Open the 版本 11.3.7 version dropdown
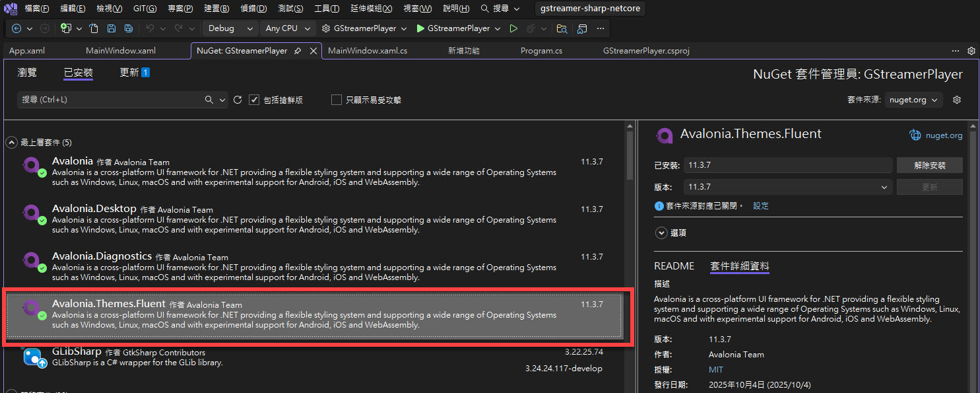Image resolution: width=980 pixels, height=393 pixels. pyautogui.click(x=788, y=187)
